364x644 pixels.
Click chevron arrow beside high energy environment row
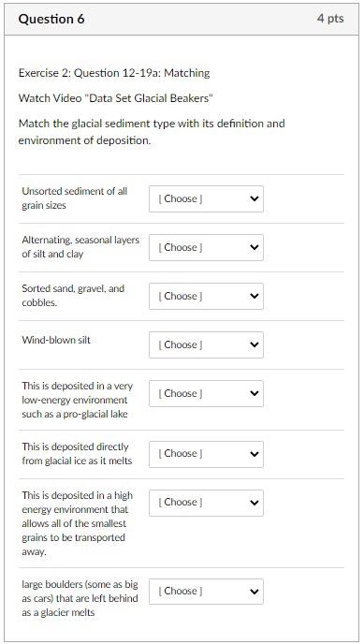[x=255, y=503]
